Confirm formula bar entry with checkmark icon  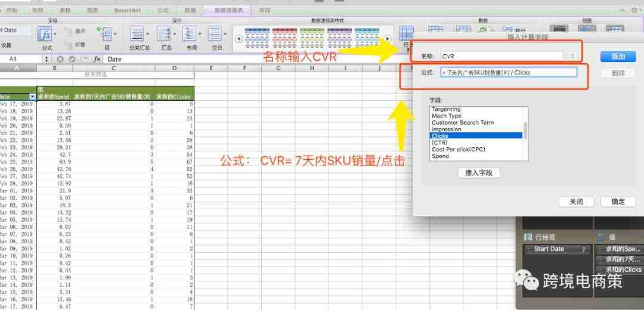click(x=72, y=59)
